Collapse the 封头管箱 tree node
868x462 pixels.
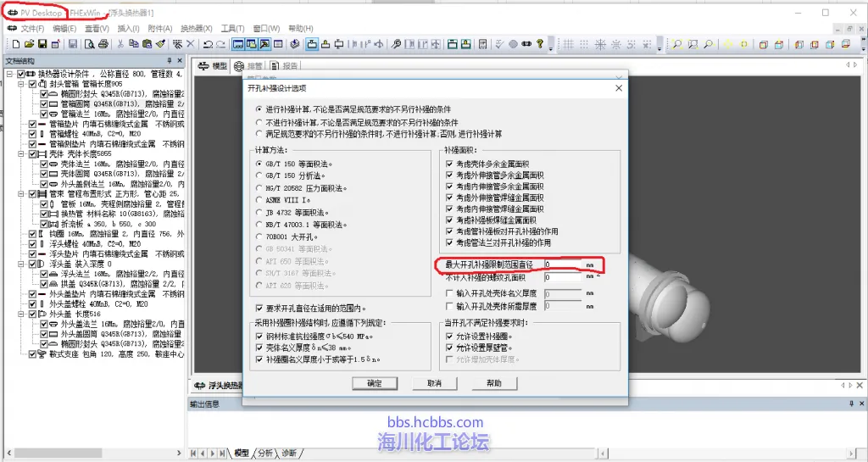(23, 84)
